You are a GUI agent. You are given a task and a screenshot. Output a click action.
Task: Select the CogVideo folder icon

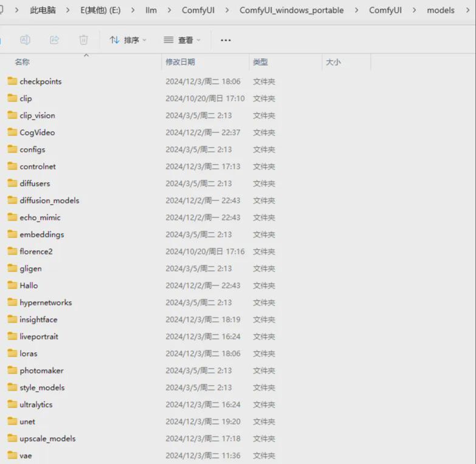[x=12, y=132]
